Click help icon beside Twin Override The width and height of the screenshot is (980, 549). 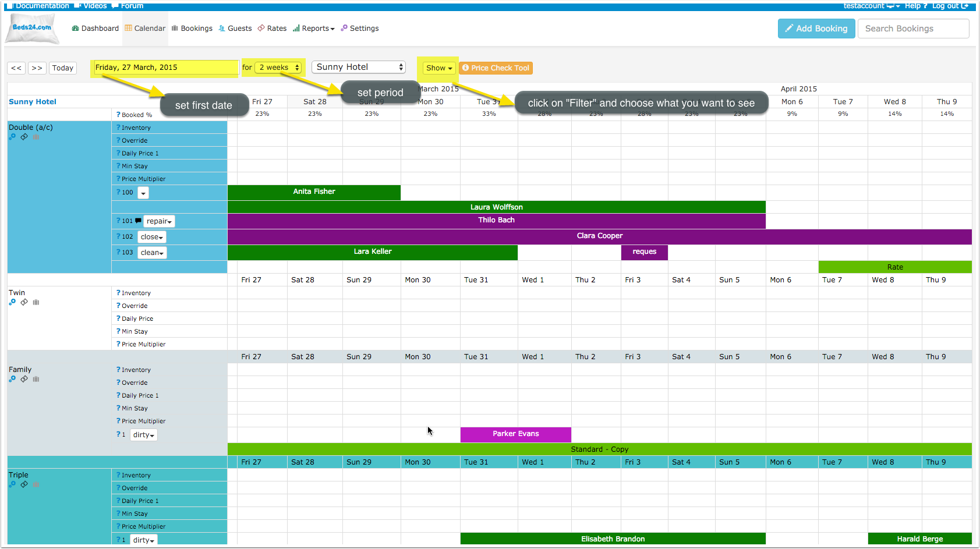point(118,306)
